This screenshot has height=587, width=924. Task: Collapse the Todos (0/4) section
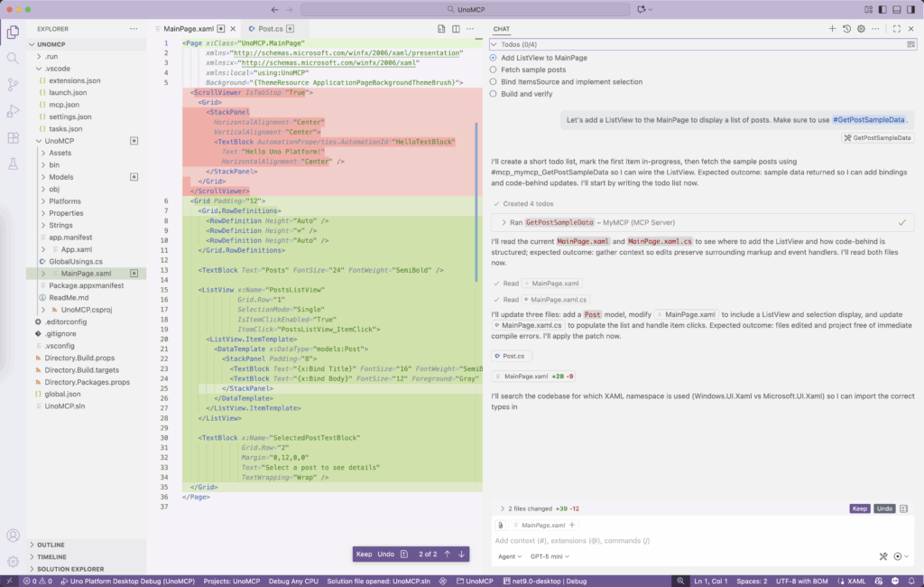[x=494, y=44]
